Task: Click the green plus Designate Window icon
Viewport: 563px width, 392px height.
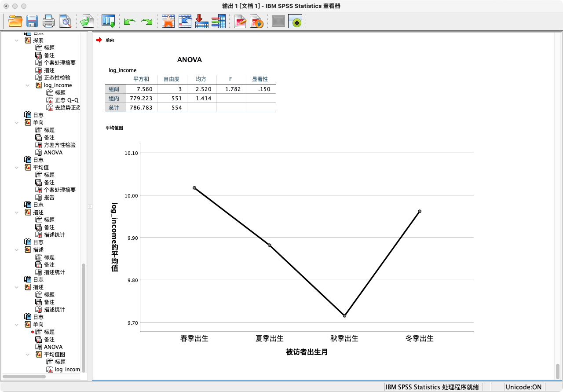Action: (295, 21)
